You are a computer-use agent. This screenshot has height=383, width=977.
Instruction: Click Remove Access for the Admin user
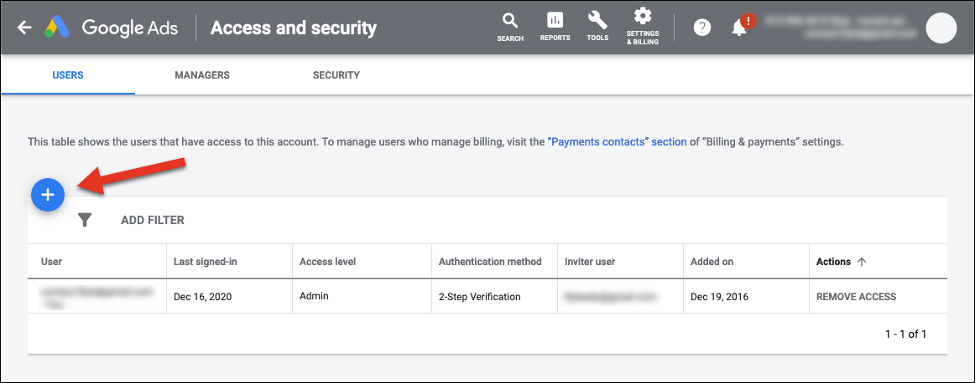pos(856,297)
